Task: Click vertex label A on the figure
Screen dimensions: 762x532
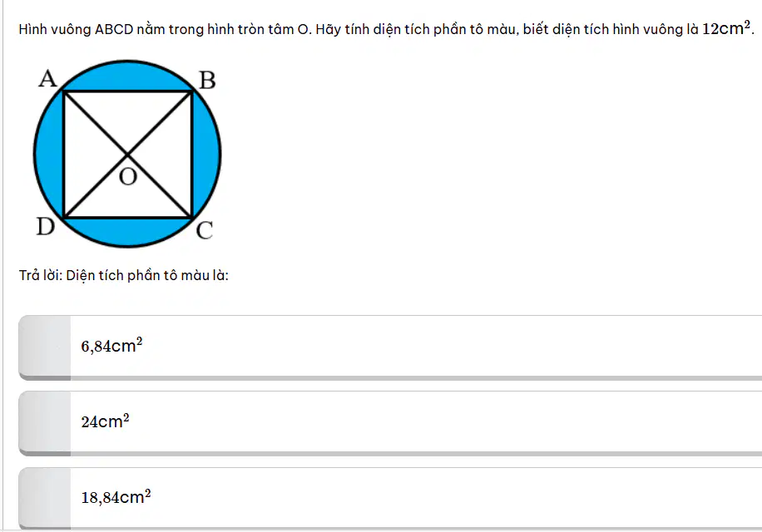Action: pyautogui.click(x=47, y=79)
